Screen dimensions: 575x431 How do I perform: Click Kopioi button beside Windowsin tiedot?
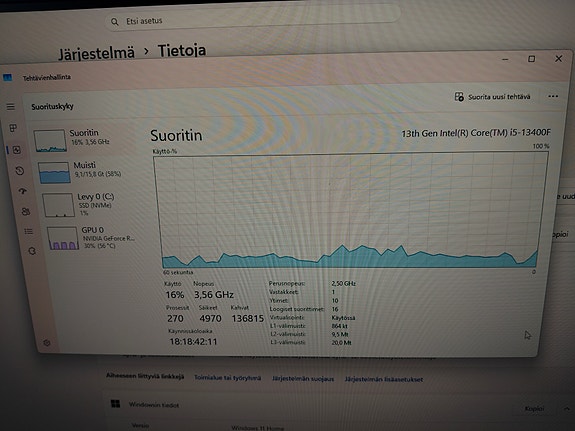[534, 408]
